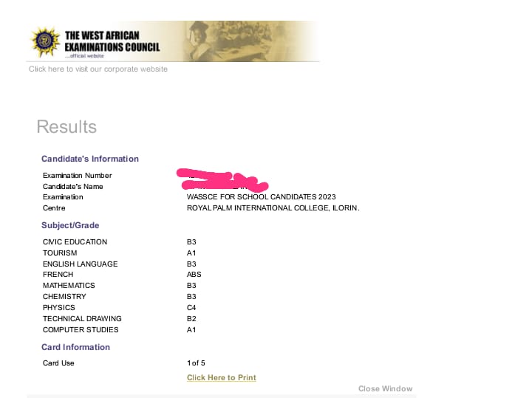
Task: Click the TOURISM subject label
Action: click(60, 253)
